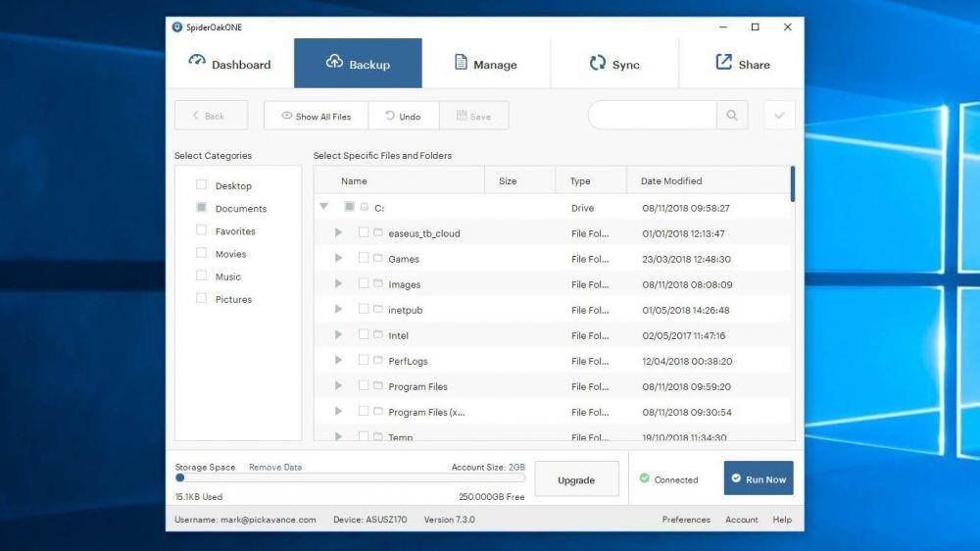980x551 pixels.
Task: Click the Intel folder icon
Action: coord(378,334)
